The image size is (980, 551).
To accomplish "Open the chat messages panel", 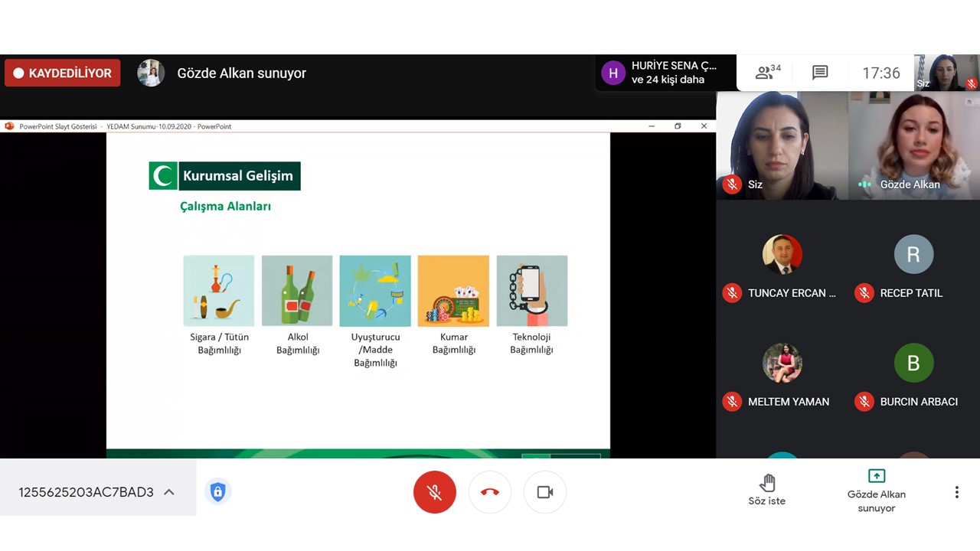I will tap(820, 73).
